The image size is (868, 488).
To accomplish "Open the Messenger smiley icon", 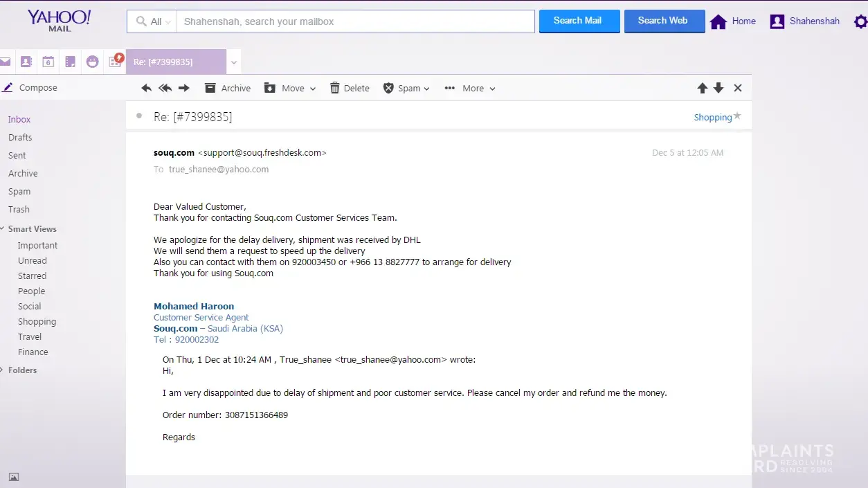I will (x=92, y=62).
